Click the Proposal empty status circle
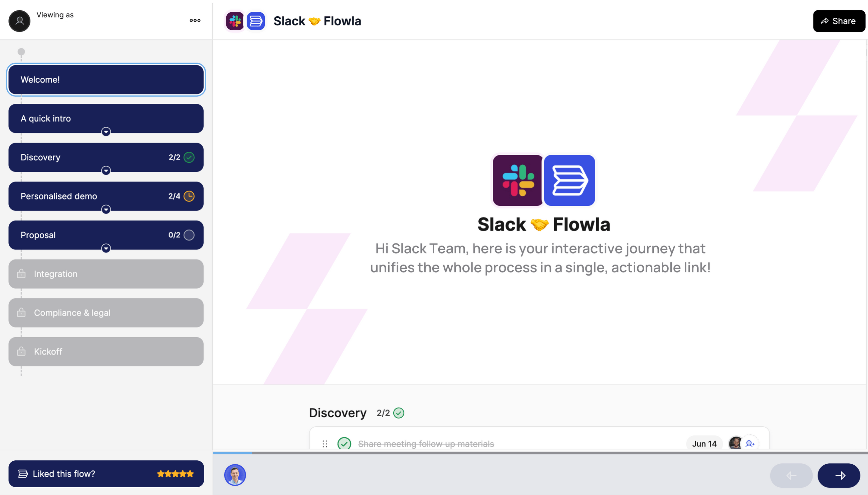Screen dimensions: 868x495 click(x=189, y=235)
